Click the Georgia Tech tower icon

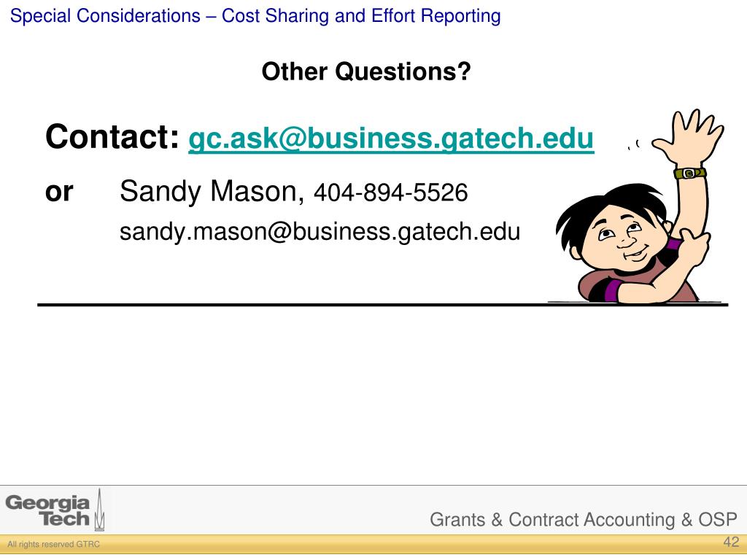coord(99,510)
